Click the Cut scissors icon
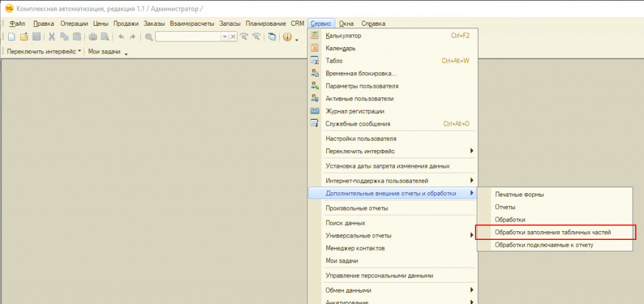Screen dimensions: 644x304 point(52,37)
